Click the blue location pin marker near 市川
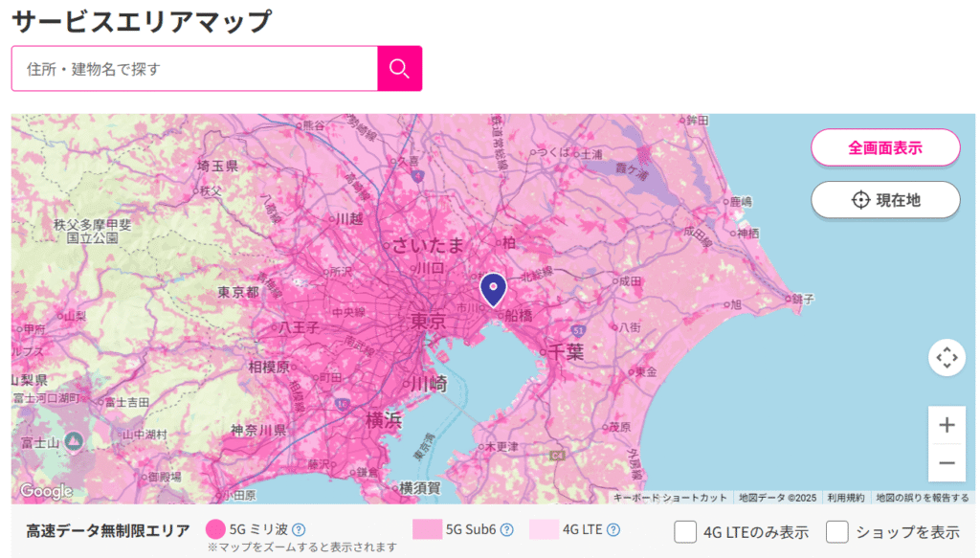 pos(493,290)
